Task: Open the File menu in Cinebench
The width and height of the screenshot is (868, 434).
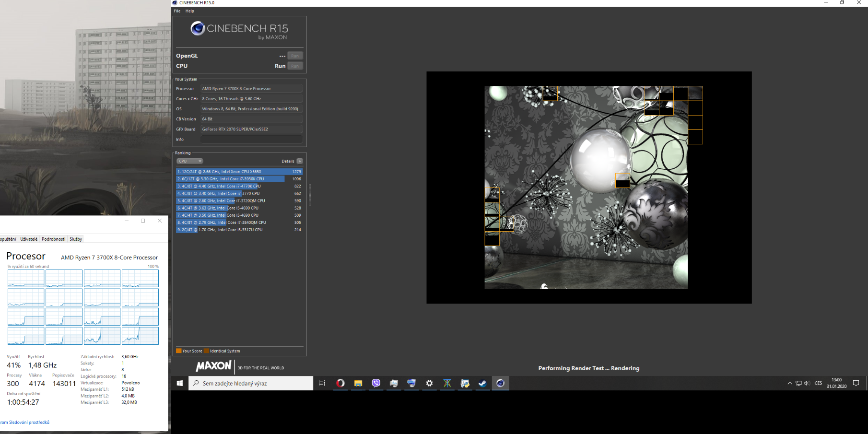Action: click(177, 11)
